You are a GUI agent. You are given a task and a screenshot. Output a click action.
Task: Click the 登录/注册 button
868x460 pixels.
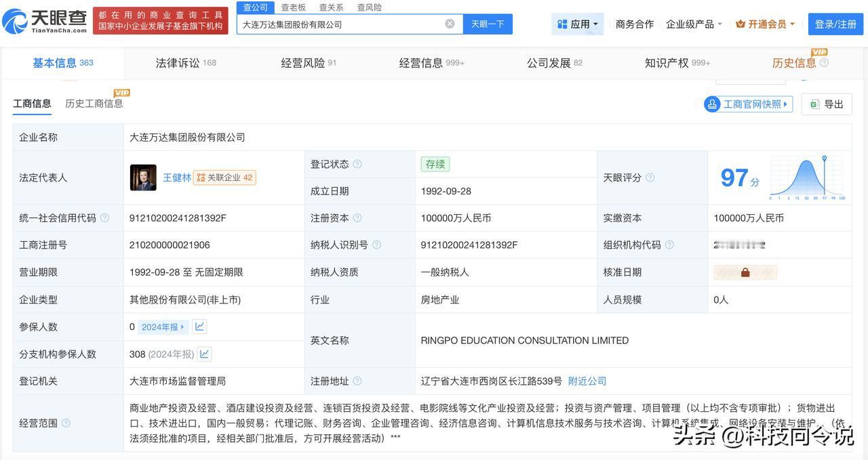pyautogui.click(x=835, y=24)
